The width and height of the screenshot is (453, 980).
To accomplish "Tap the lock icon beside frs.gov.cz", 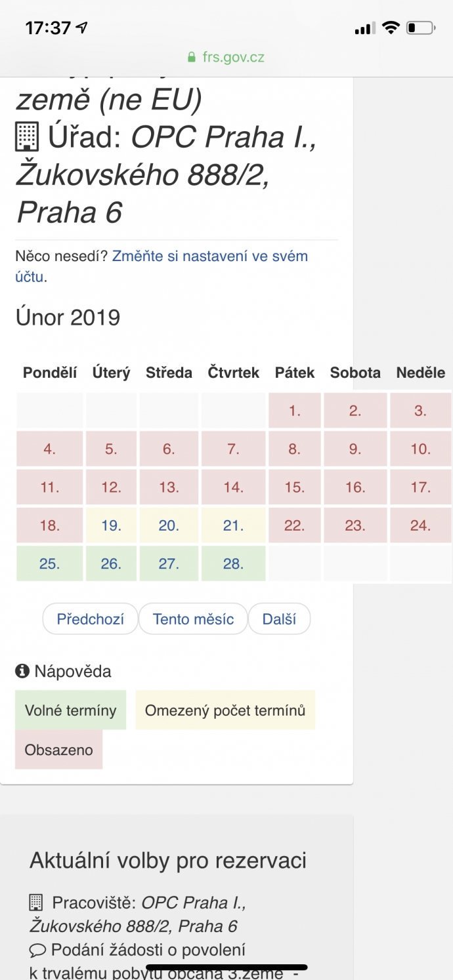I will click(x=192, y=57).
